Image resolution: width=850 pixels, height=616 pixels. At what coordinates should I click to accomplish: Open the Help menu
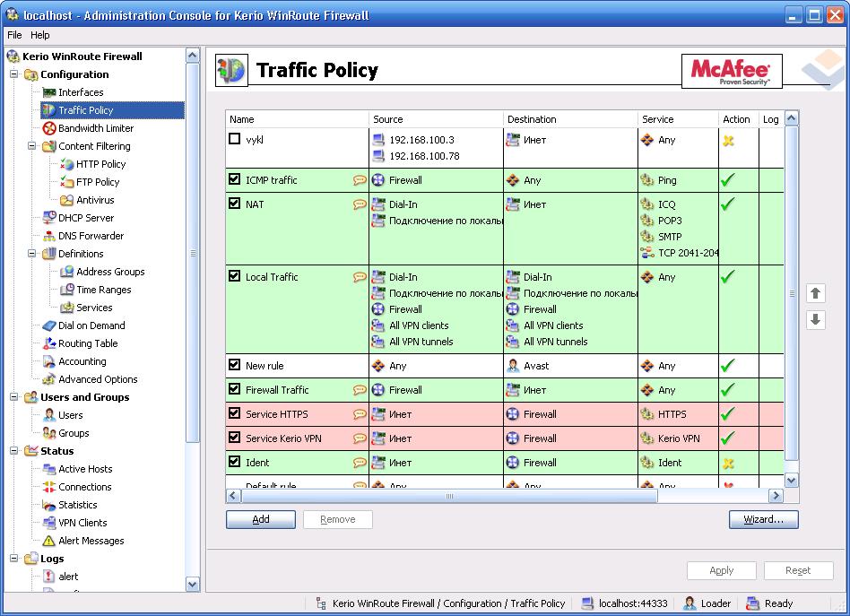click(x=40, y=35)
